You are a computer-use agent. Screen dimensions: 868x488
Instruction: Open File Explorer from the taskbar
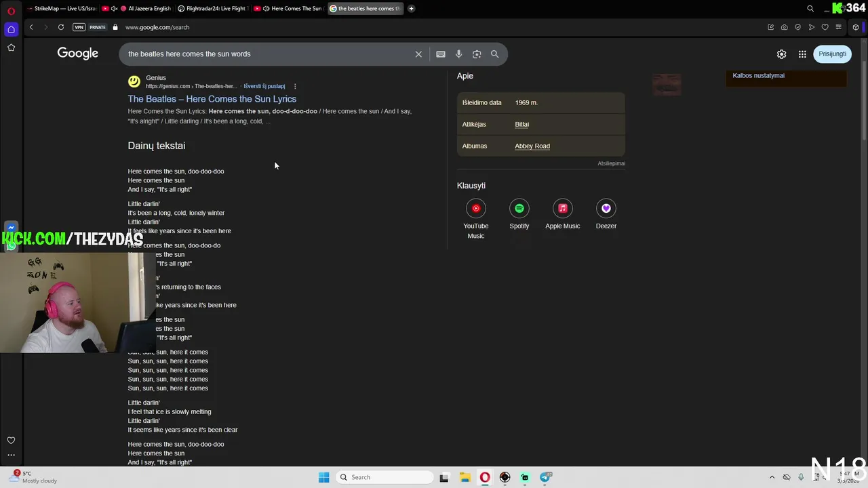coord(465,477)
